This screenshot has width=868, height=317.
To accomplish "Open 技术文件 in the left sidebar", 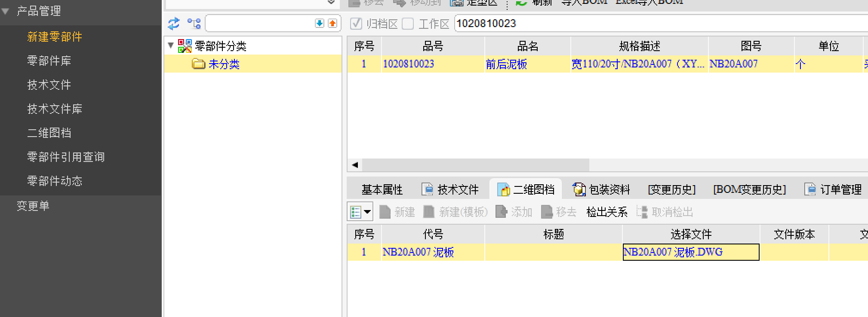I will point(49,85).
